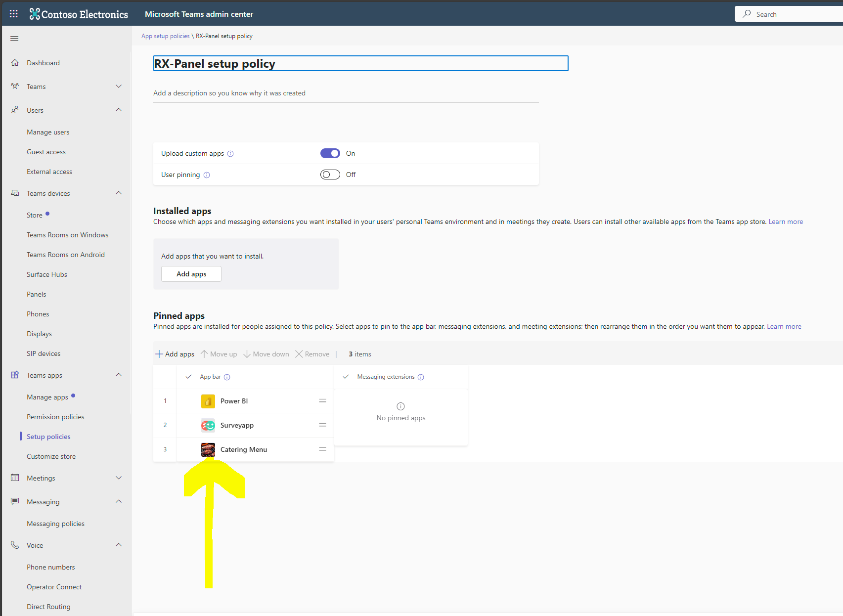Navigate to Teams Rooms on Windows
This screenshot has height=616, width=843.
pyautogui.click(x=67, y=235)
